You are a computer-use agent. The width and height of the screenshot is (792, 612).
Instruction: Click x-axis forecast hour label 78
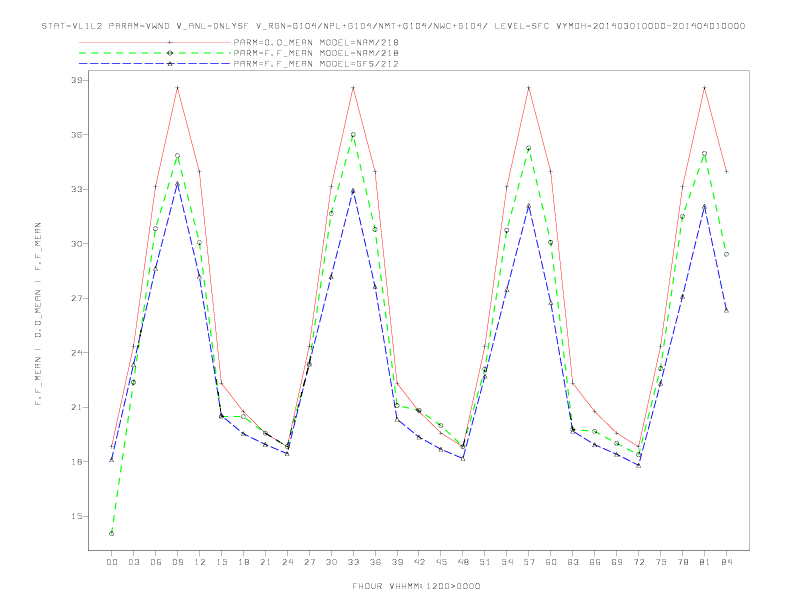tap(683, 562)
